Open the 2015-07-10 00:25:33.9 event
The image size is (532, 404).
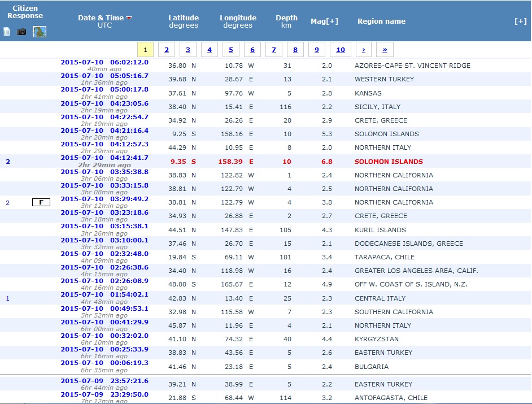click(104, 349)
